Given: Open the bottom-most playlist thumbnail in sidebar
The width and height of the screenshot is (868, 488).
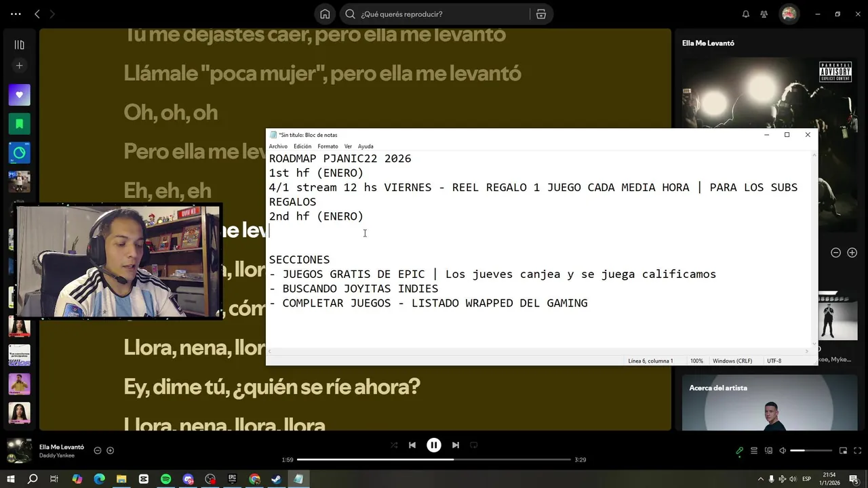Looking at the screenshot, I should click(19, 413).
